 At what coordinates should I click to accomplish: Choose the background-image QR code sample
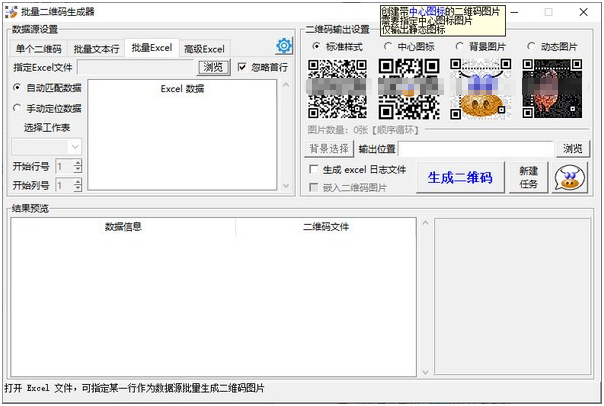click(479, 89)
